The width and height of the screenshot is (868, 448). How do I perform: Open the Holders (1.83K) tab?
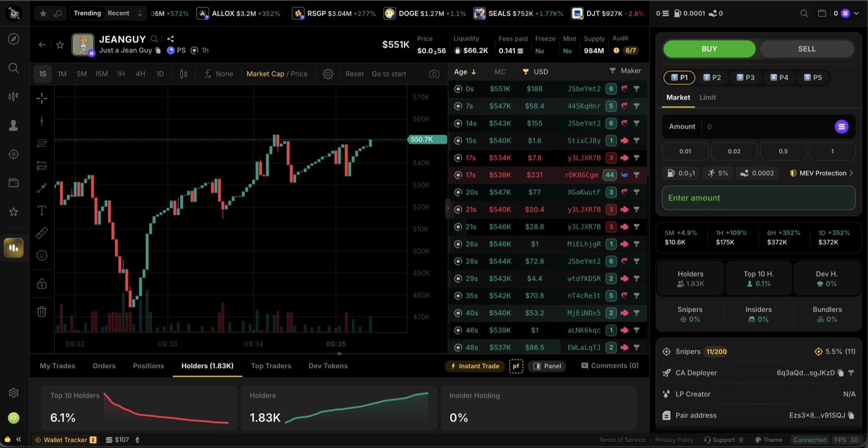pyautogui.click(x=207, y=366)
